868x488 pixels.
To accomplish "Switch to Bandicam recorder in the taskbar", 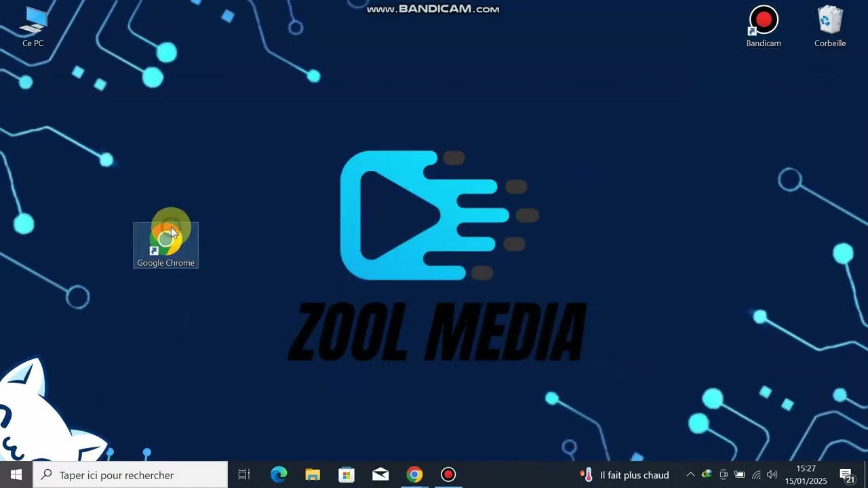I will 448,474.
